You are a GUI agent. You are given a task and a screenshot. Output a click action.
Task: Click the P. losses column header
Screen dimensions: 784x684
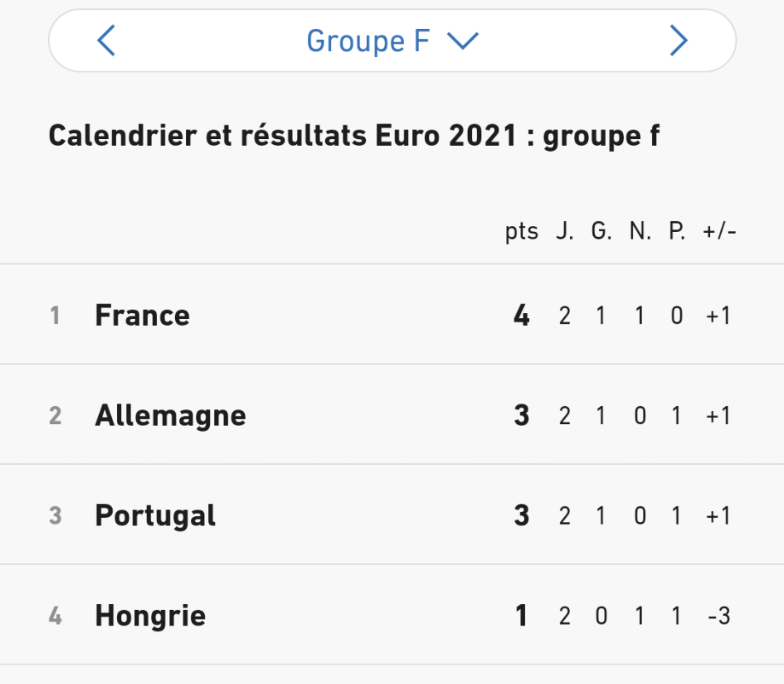coord(676,231)
